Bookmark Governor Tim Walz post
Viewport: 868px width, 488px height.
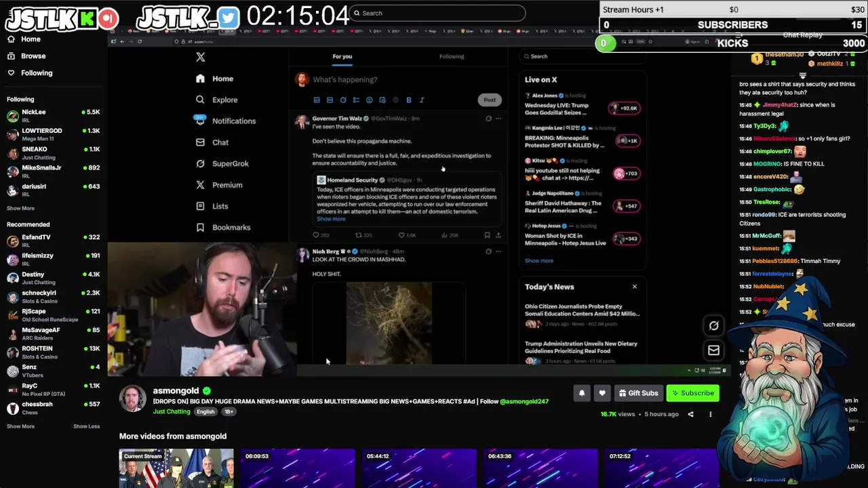pyautogui.click(x=487, y=235)
